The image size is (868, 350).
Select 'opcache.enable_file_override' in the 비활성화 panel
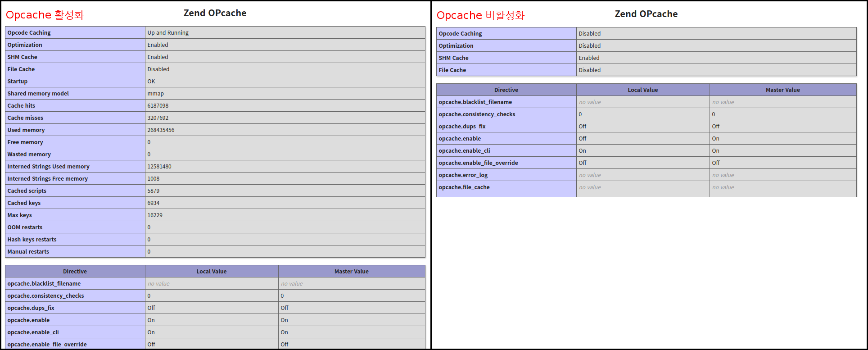478,163
